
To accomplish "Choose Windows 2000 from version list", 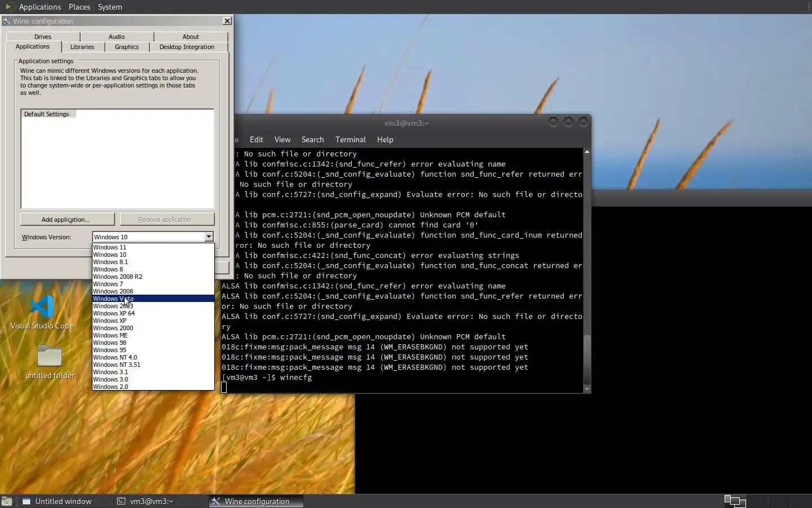I will click(153, 328).
